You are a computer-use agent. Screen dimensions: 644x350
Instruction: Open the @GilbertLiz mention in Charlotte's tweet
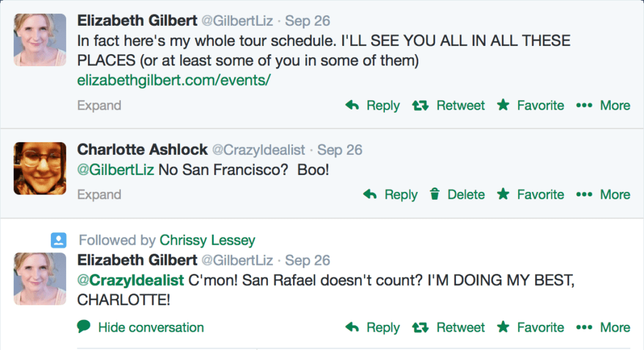coord(116,170)
